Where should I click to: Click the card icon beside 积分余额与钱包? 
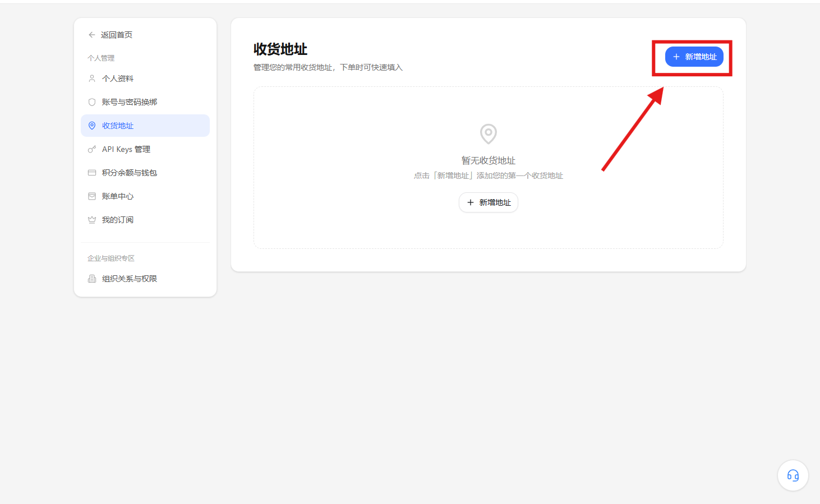tap(92, 173)
